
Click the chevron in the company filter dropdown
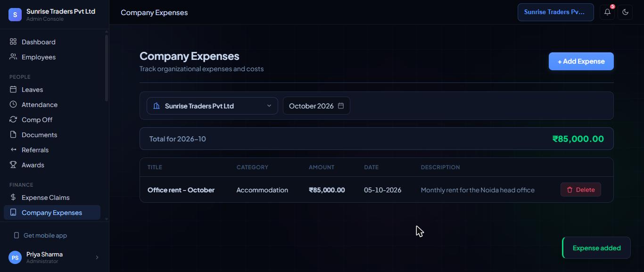click(269, 106)
